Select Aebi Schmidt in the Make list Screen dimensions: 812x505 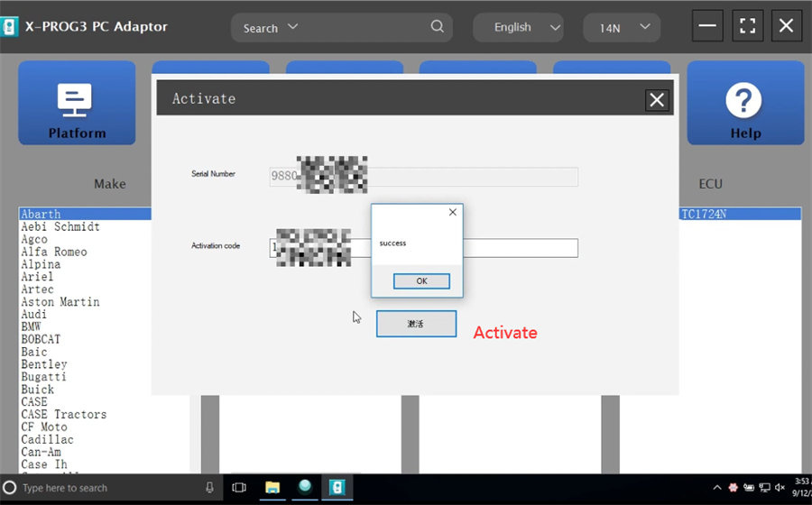(x=60, y=226)
